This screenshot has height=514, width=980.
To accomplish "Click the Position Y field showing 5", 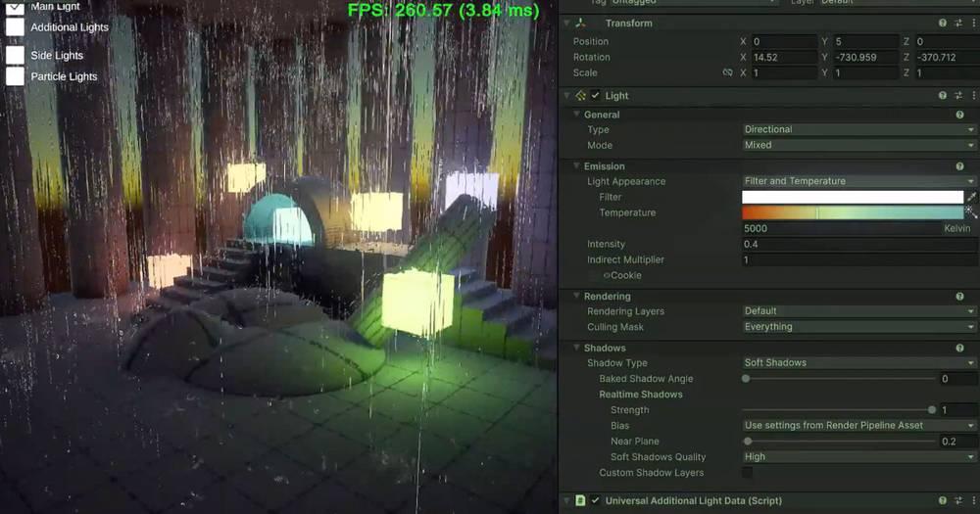I will [865, 41].
